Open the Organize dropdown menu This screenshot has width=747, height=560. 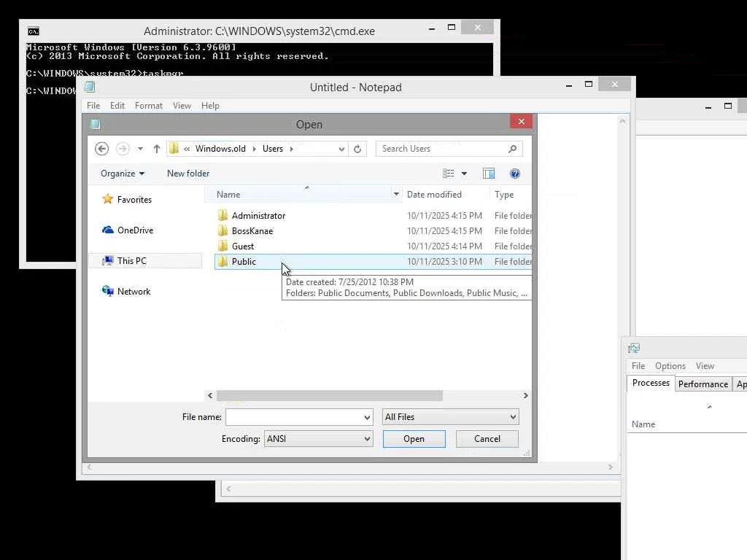123,174
